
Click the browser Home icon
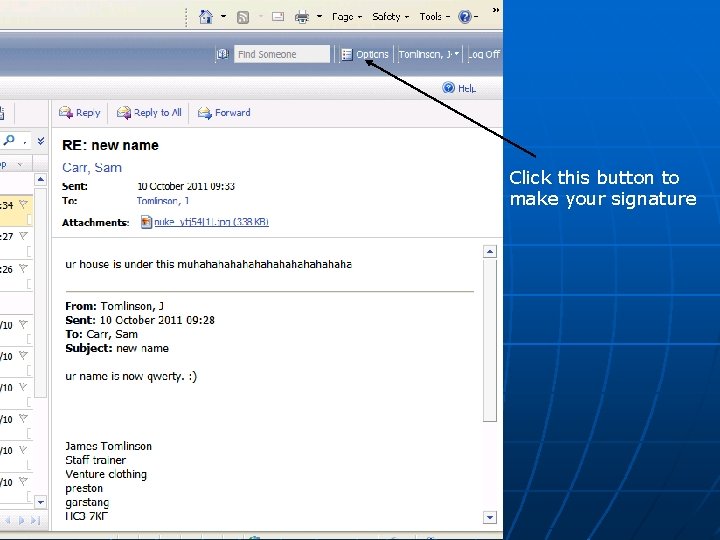[x=205, y=17]
